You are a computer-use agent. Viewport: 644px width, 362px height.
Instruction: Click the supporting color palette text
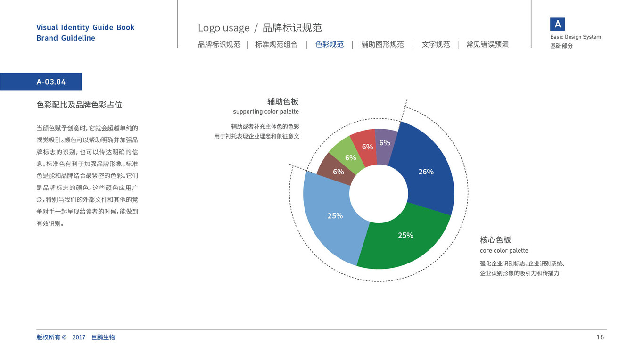click(x=266, y=112)
